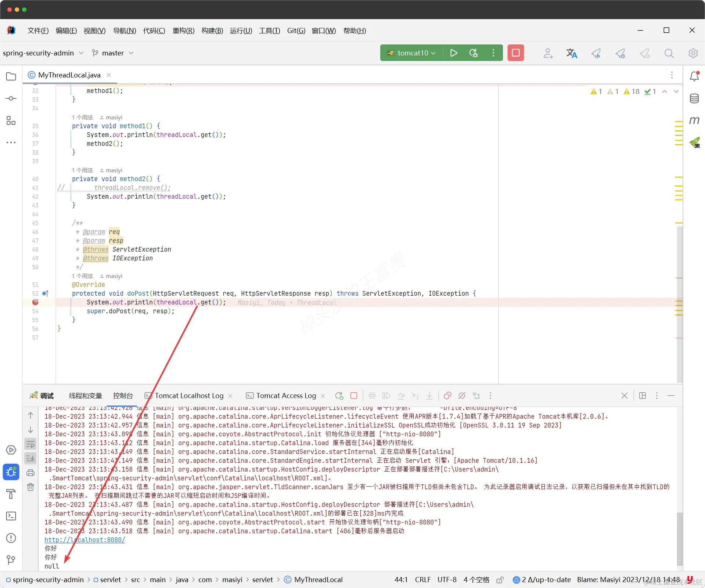Viewport: 705px width, 588px height.
Task: Click Clear All trash icon in console
Action: [x=30, y=487]
